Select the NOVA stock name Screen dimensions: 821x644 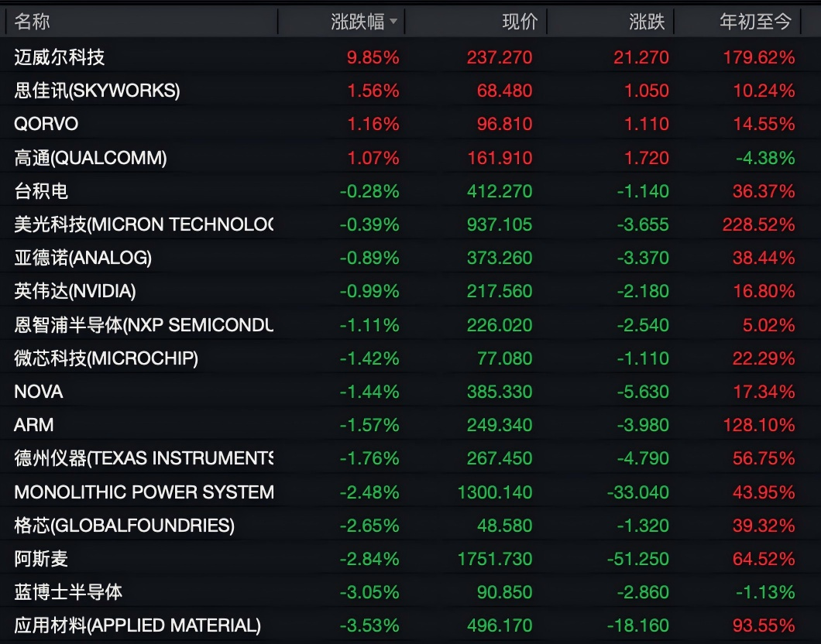[x=39, y=392]
